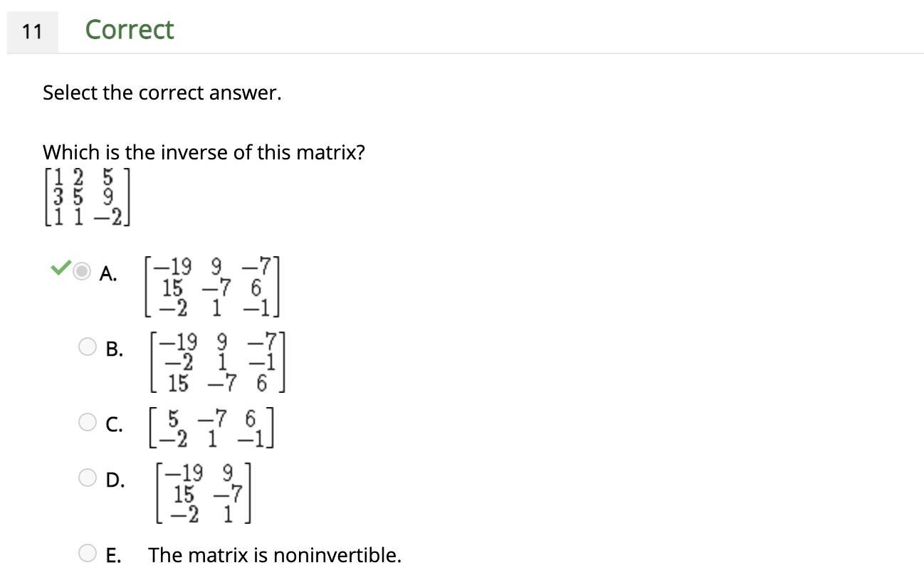The height and width of the screenshot is (585, 924).
Task: Choose option C radio button
Action: (87, 422)
